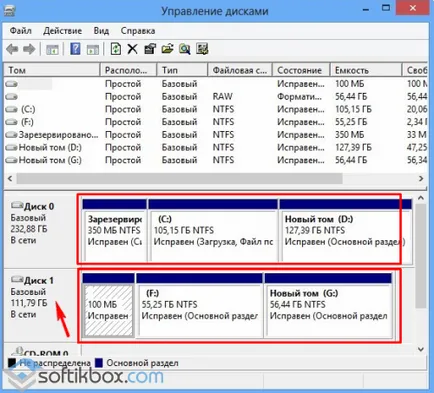This screenshot has width=434, height=393.
Task: Open the Справка menu
Action: [x=138, y=31]
